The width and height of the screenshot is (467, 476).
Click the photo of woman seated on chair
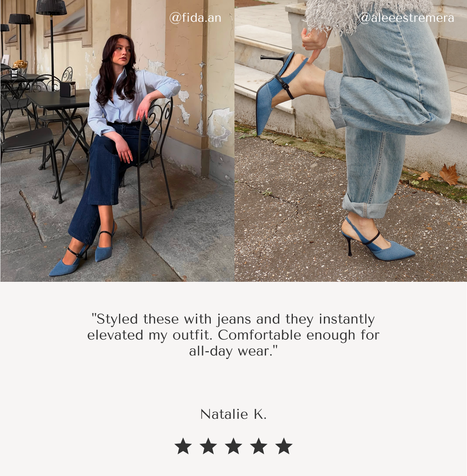point(117,141)
